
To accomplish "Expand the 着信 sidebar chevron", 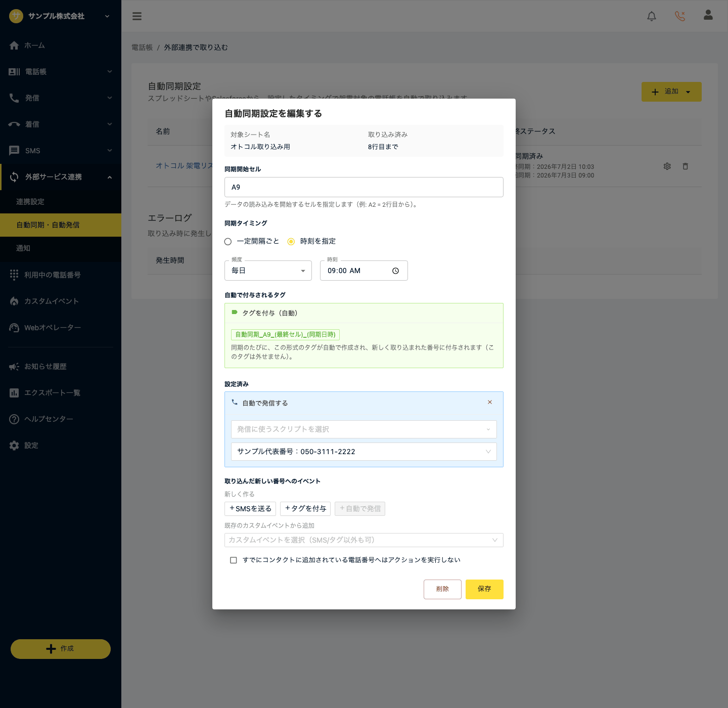I will tap(110, 124).
